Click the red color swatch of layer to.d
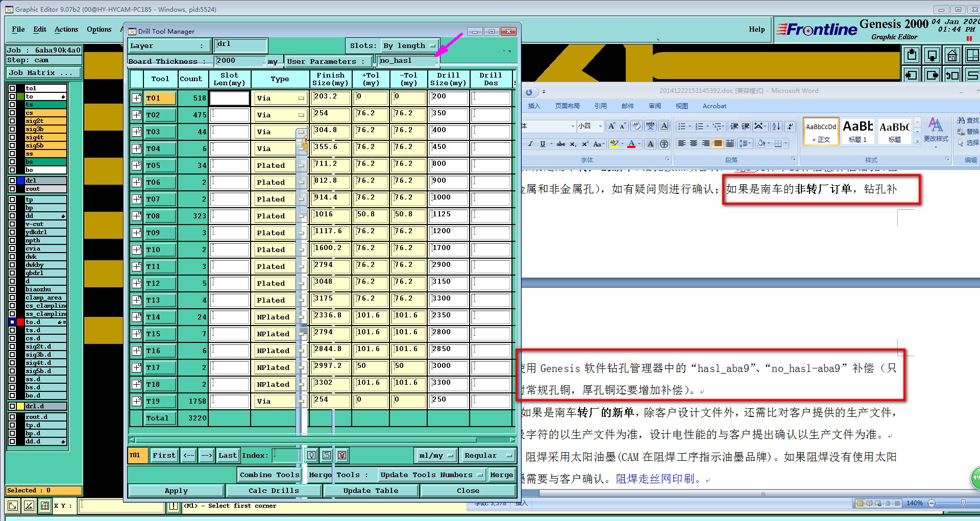Image resolution: width=980 pixels, height=521 pixels. [21, 322]
